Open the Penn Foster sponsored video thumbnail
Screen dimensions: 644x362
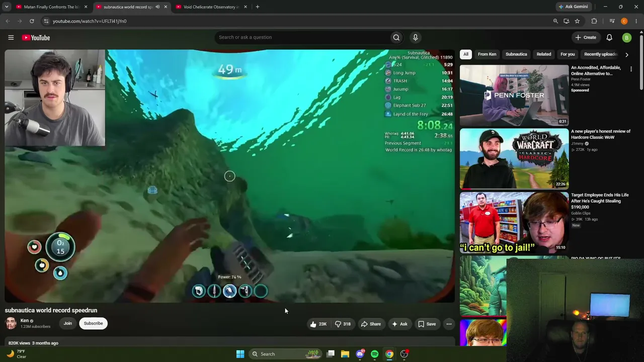tap(514, 95)
